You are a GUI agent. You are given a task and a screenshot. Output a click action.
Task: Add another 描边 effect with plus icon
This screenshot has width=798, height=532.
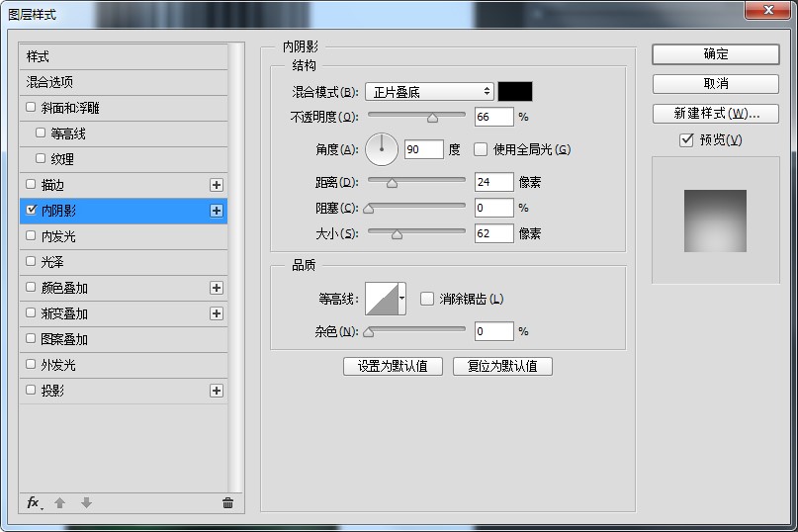click(x=217, y=185)
